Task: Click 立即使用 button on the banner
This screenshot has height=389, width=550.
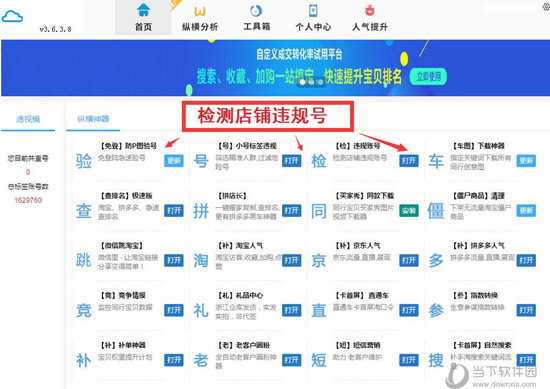Action: pos(428,76)
